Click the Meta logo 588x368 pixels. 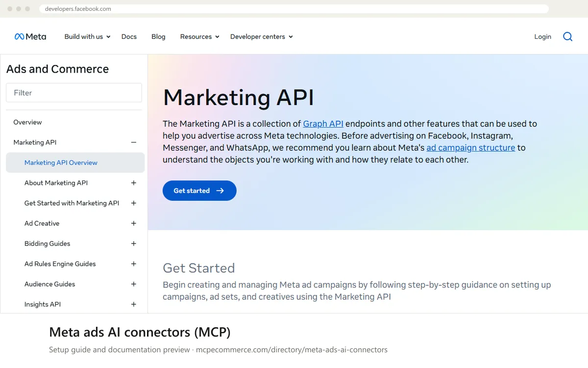point(30,37)
